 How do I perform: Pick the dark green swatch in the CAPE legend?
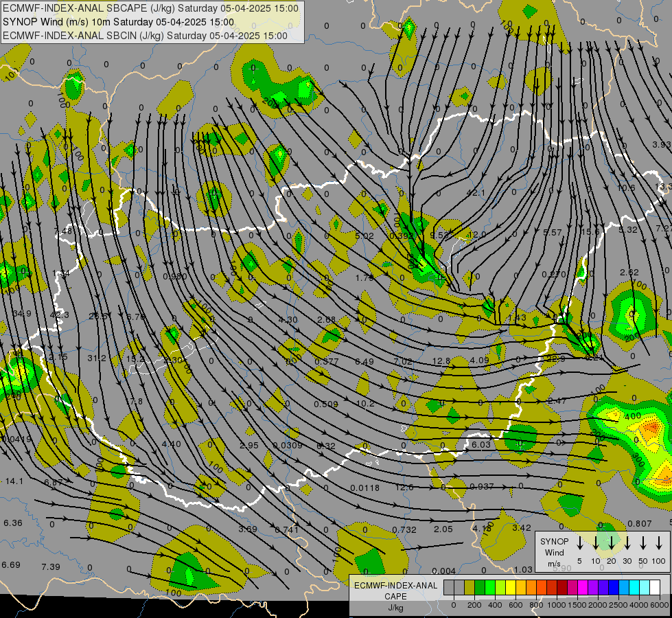point(480,588)
